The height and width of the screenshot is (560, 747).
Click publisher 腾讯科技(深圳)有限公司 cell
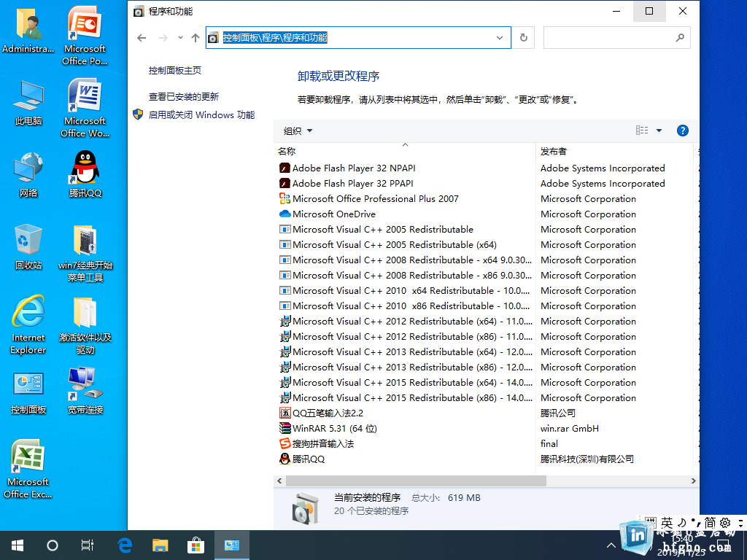point(587,459)
